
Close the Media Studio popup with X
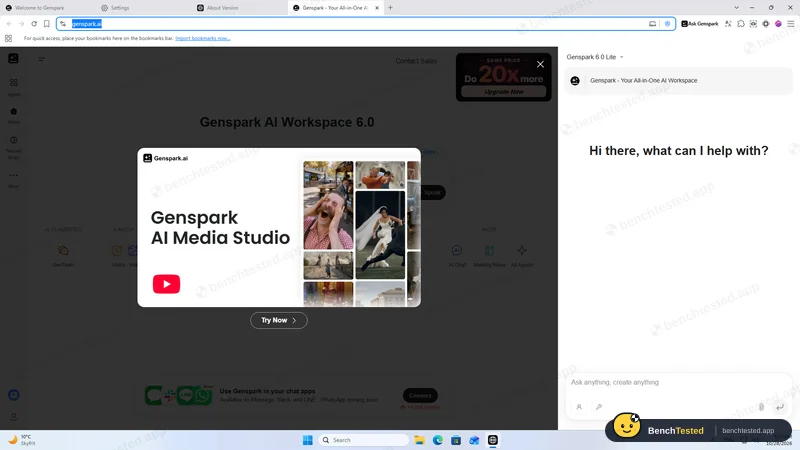pyautogui.click(x=540, y=64)
